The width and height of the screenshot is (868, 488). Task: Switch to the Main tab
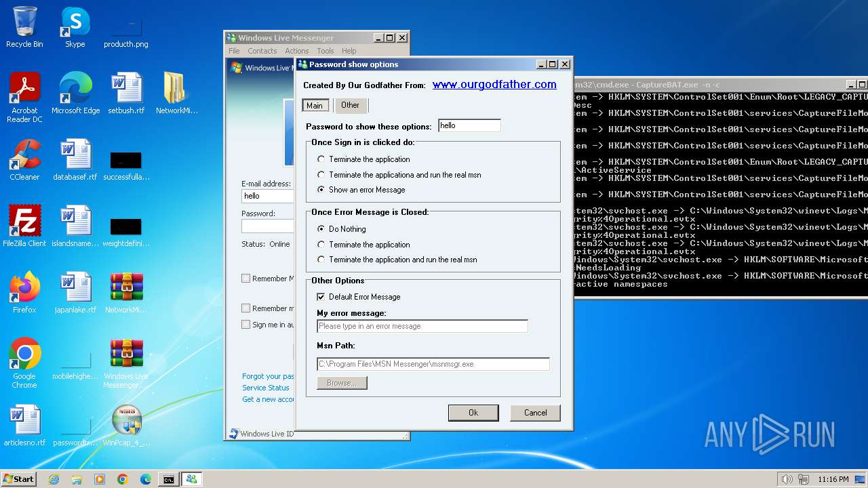pos(315,106)
